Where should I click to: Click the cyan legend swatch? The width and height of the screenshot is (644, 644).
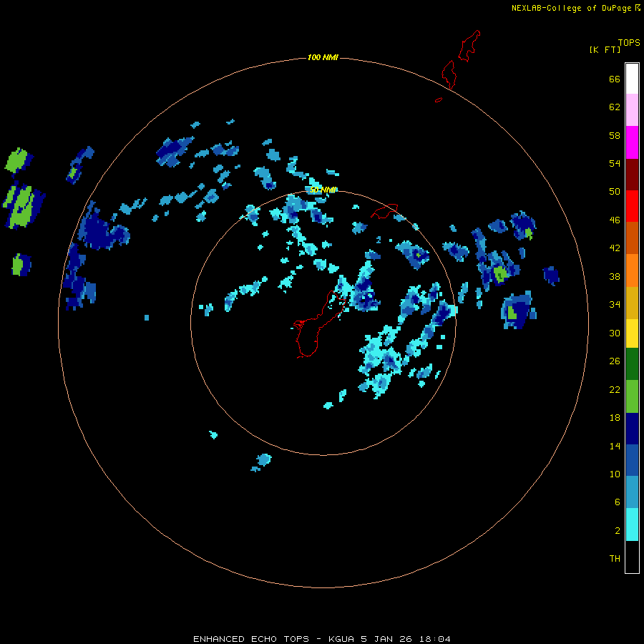(632, 525)
